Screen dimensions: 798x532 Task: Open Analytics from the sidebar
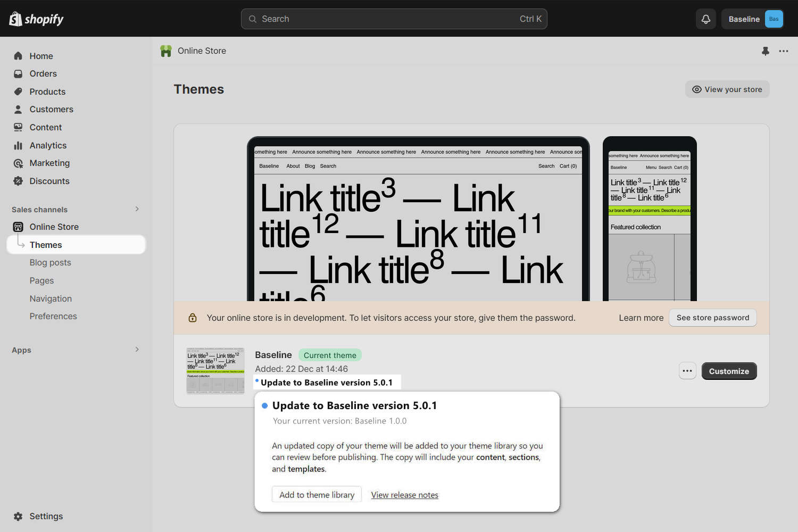[47, 145]
